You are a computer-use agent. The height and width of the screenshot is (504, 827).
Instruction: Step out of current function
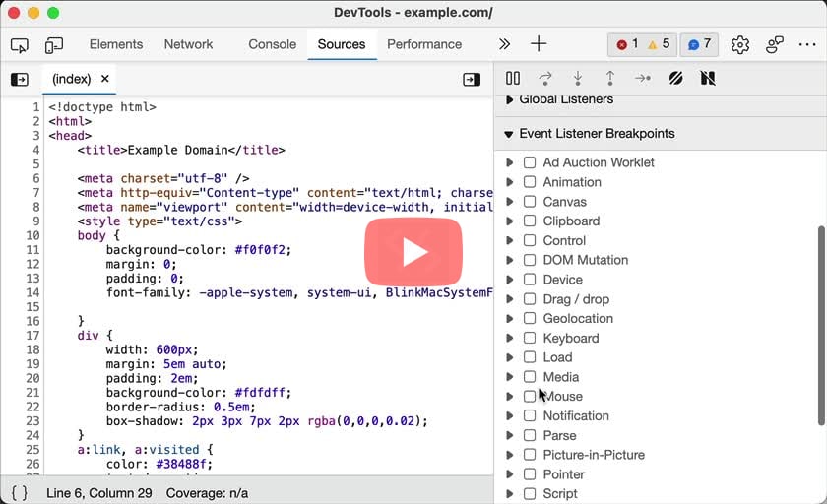pos(610,79)
